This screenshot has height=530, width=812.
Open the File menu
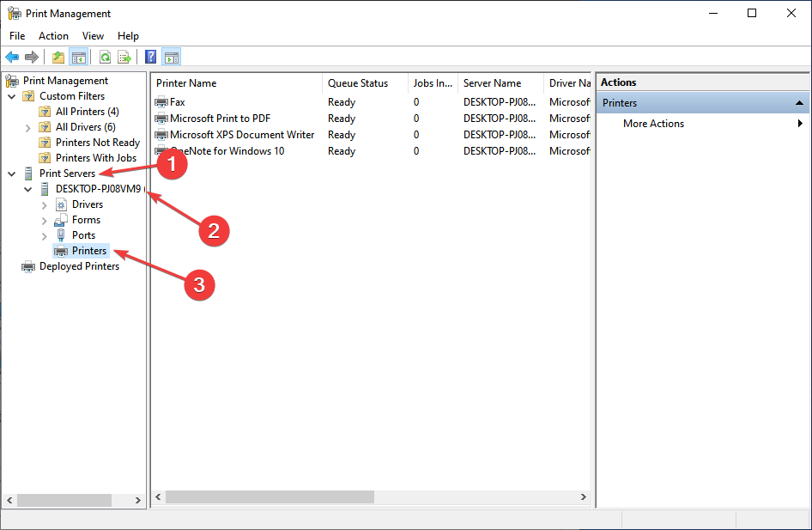17,36
